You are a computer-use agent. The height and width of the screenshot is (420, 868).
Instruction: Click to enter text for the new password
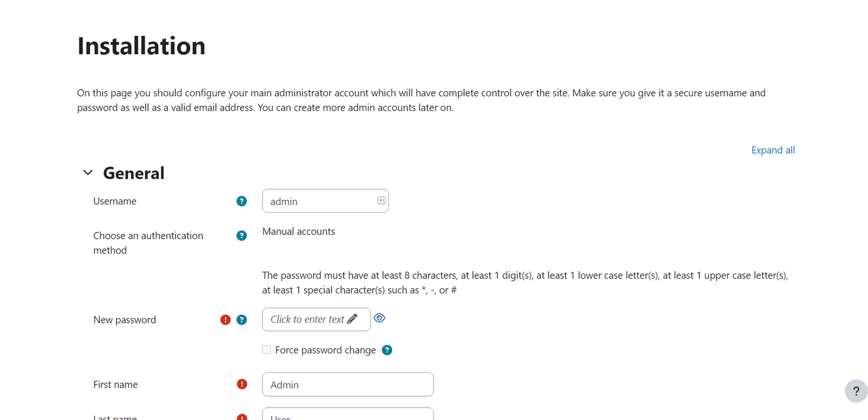click(x=307, y=320)
